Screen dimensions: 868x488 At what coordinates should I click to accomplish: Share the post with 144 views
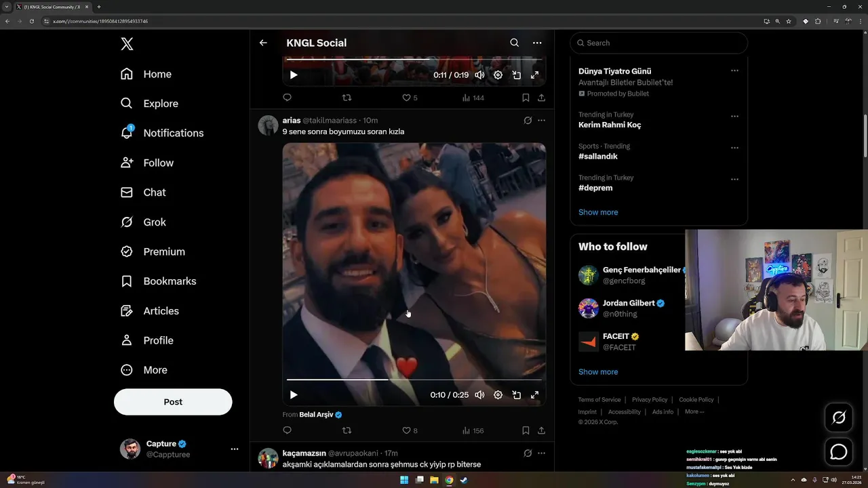tap(541, 98)
